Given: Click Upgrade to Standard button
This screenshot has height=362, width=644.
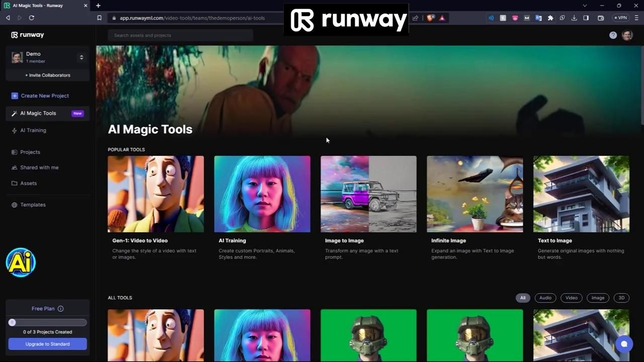Looking at the screenshot, I should [x=47, y=344].
